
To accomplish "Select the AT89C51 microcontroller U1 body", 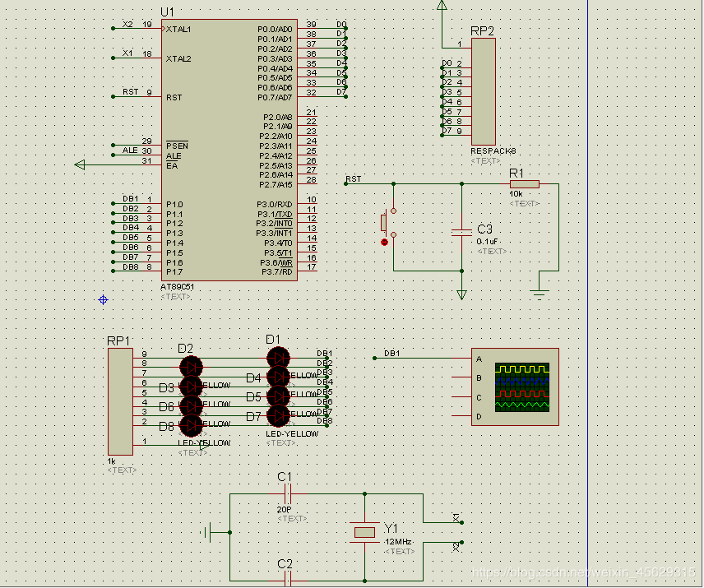I will (229, 150).
